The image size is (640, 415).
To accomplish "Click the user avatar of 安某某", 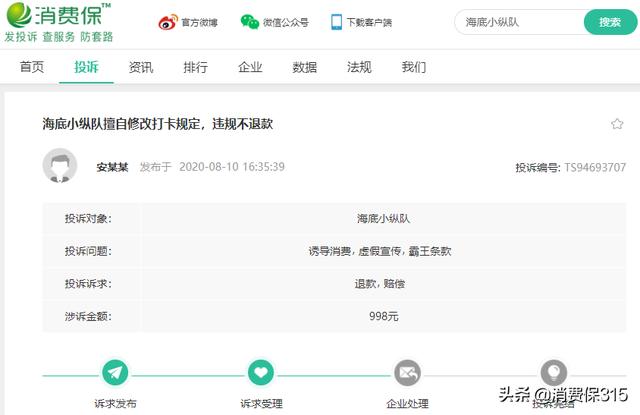I will [60, 165].
